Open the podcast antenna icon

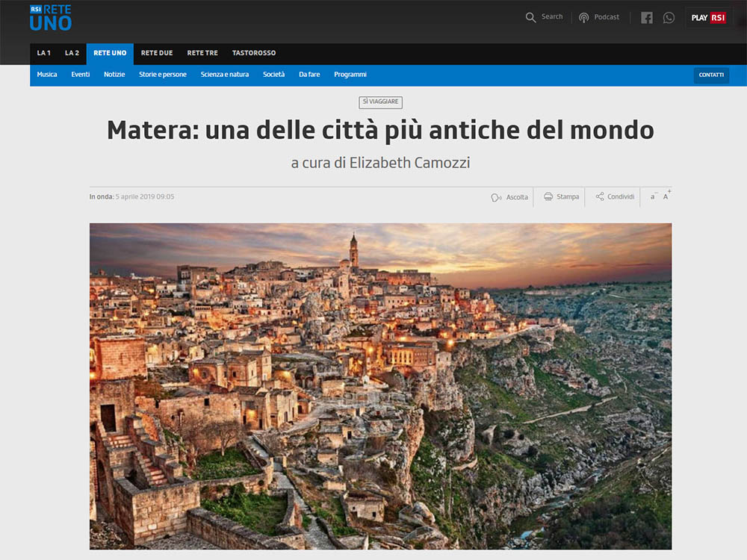pyautogui.click(x=583, y=18)
